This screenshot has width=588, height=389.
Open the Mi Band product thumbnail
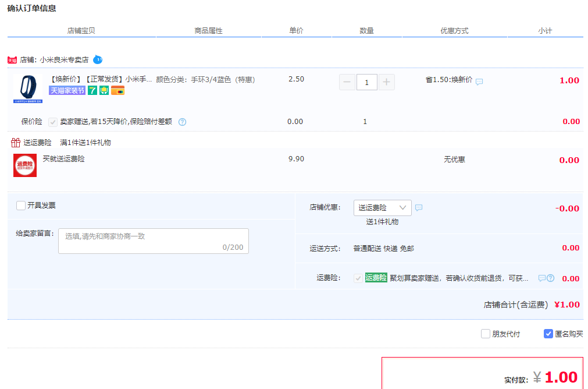pos(28,89)
